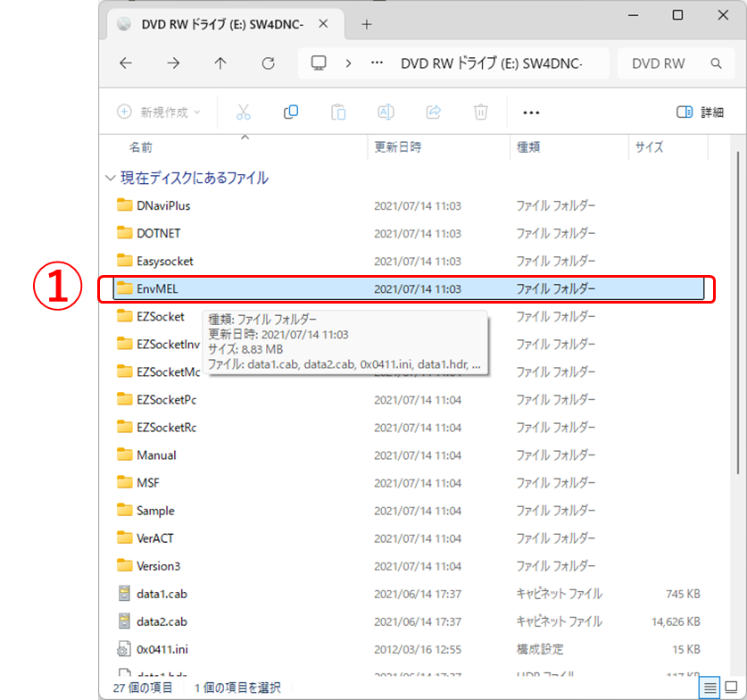Click the Copy icon in toolbar
747x700 pixels.
[291, 112]
